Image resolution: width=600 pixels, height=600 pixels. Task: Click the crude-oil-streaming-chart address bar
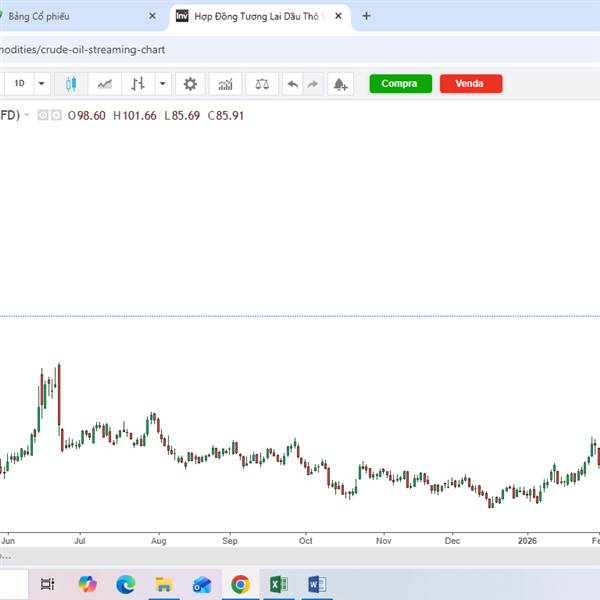298,50
